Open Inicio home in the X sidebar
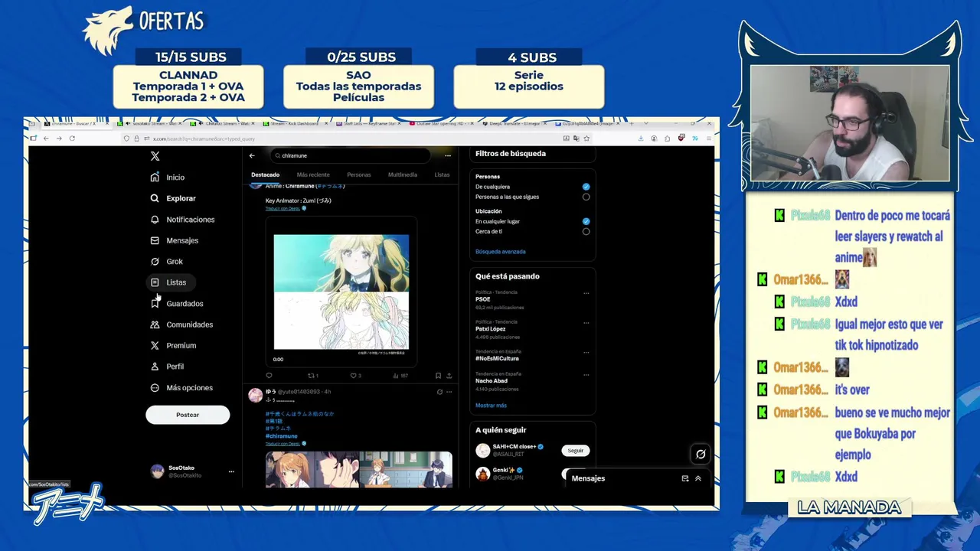 168,177
